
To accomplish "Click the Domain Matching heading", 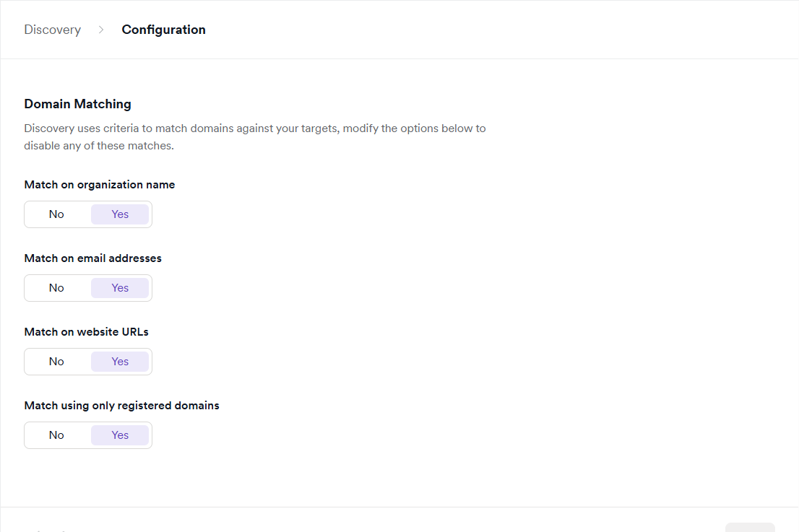I will [x=77, y=104].
